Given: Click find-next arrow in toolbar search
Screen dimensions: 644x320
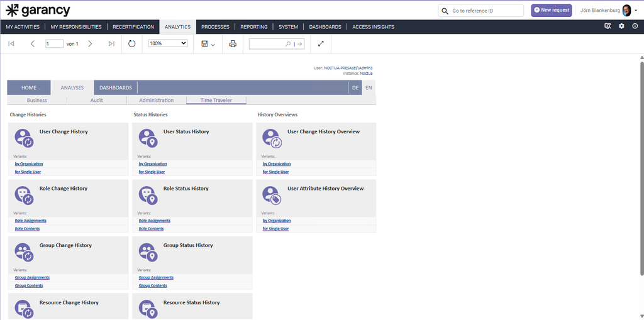Looking at the screenshot, I should click(300, 44).
